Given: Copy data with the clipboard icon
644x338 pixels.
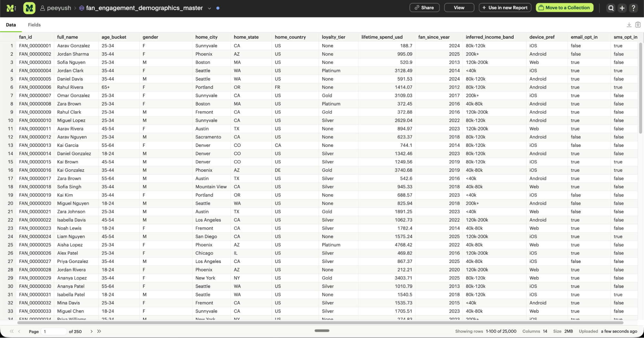Looking at the screenshot, I should (x=638, y=24).
